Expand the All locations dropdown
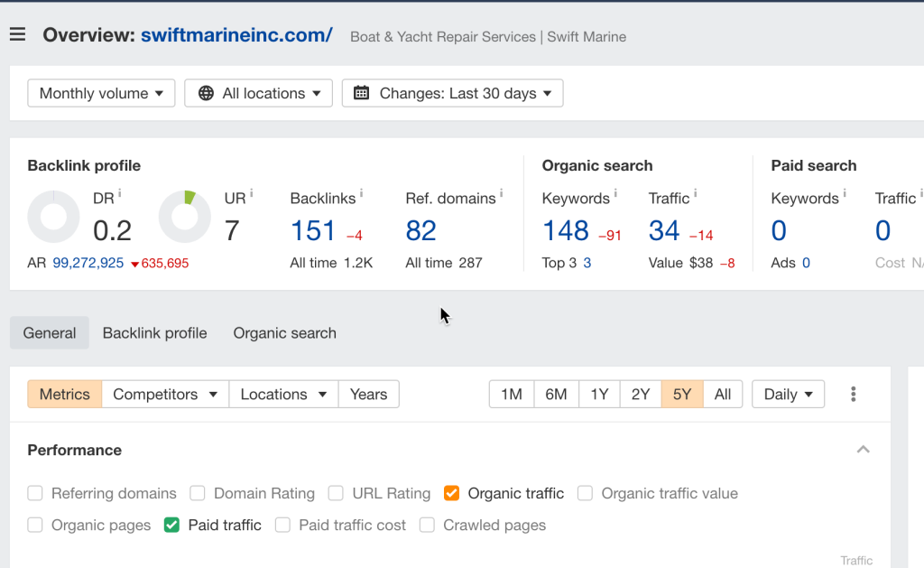 pos(258,93)
